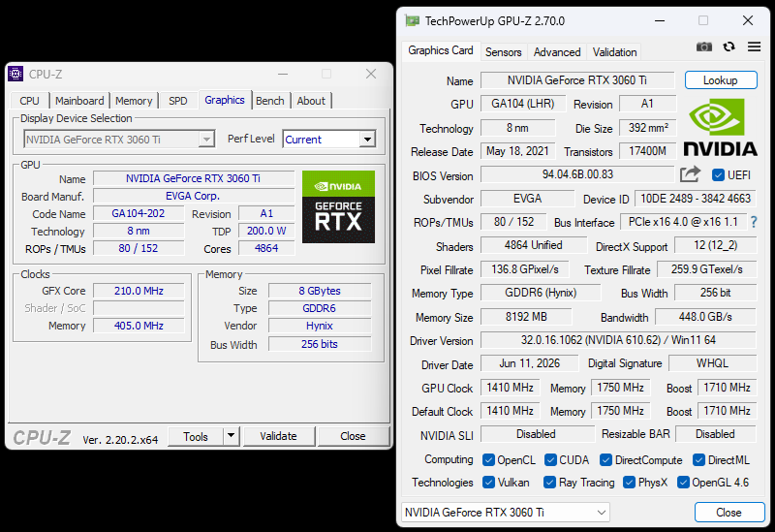Open the Validation tab in GPU-Z
The width and height of the screenshot is (775, 532).
pos(615,52)
